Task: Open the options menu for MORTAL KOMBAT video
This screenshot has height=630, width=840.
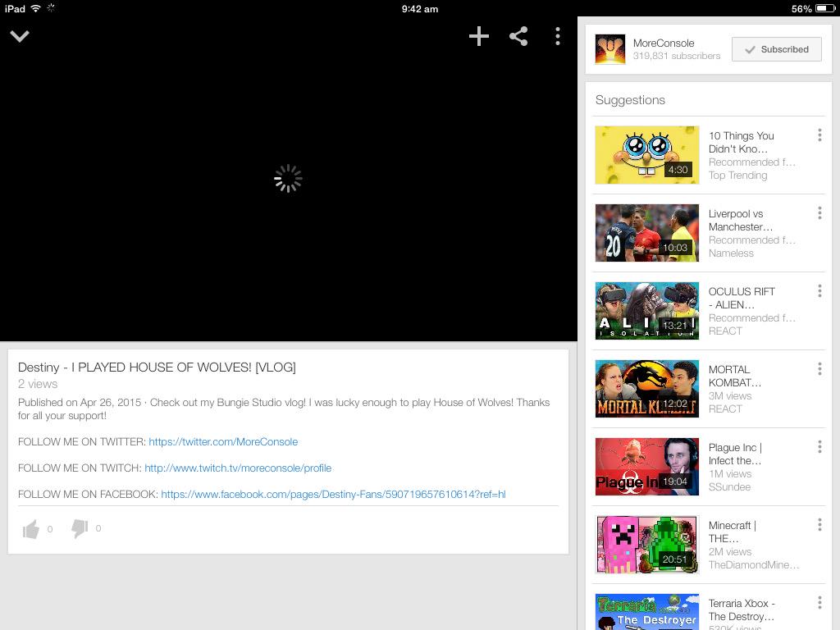Action: tap(819, 368)
